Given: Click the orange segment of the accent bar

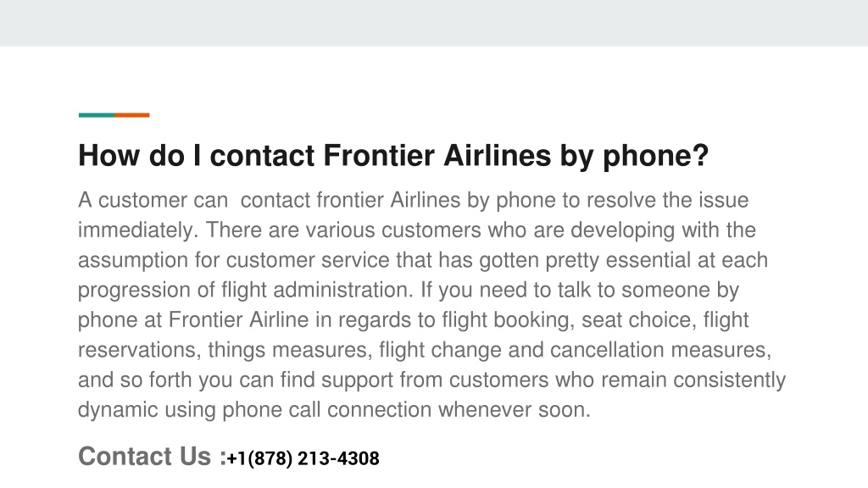Looking at the screenshot, I should coord(131,115).
